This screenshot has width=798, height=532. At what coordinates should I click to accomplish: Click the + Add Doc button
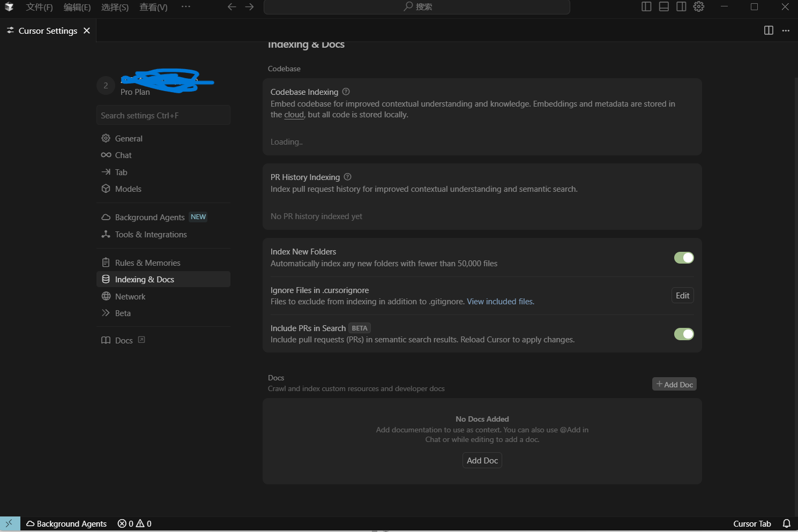pyautogui.click(x=674, y=384)
